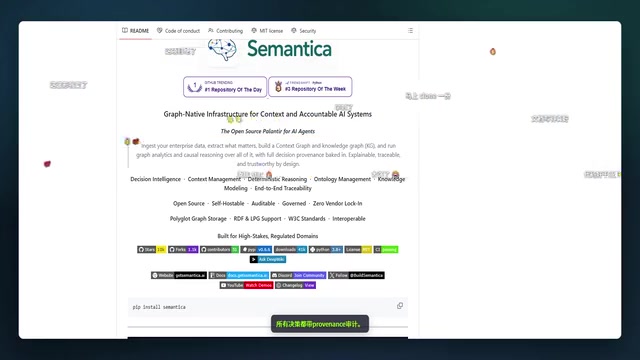Open the downloads count badge
640x360 pixels.
tap(290, 249)
